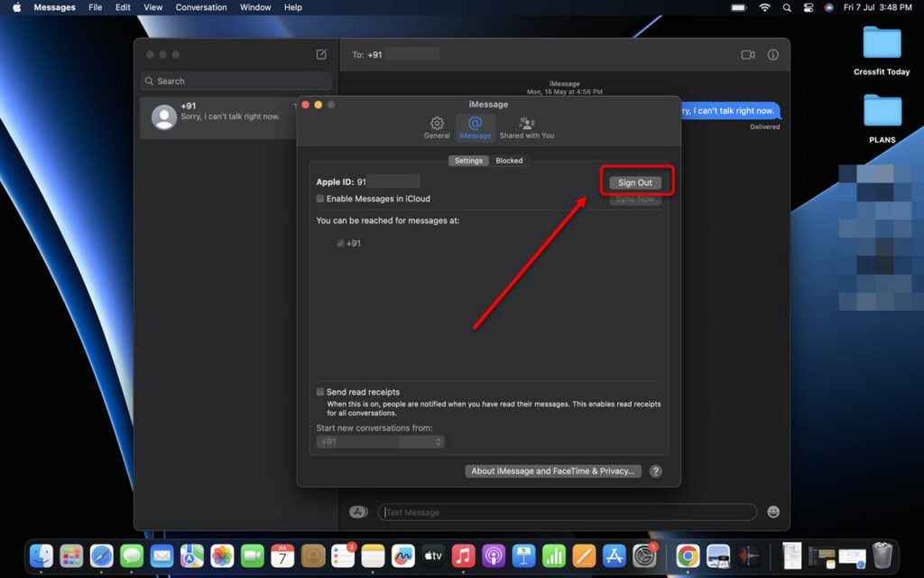Image resolution: width=924 pixels, height=578 pixels.
Task: Switch to the Settings segment
Action: click(468, 161)
